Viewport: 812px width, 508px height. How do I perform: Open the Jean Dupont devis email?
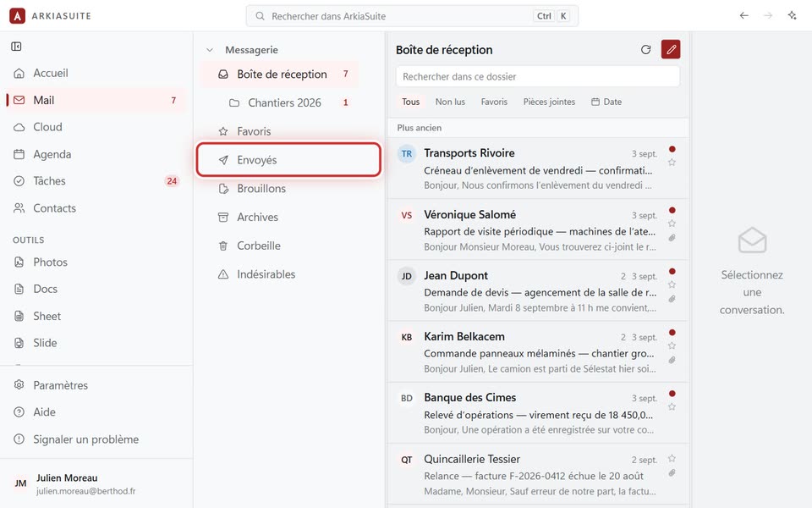(x=538, y=290)
